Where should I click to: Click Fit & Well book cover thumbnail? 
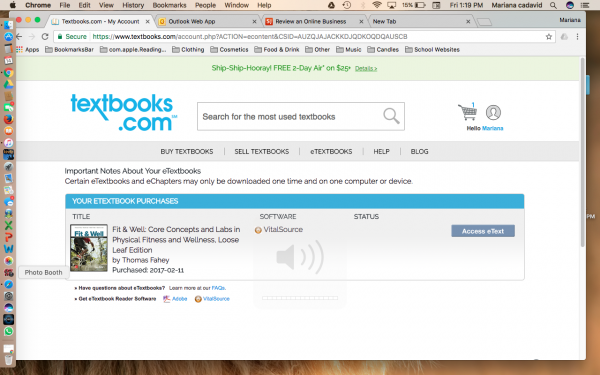point(89,248)
